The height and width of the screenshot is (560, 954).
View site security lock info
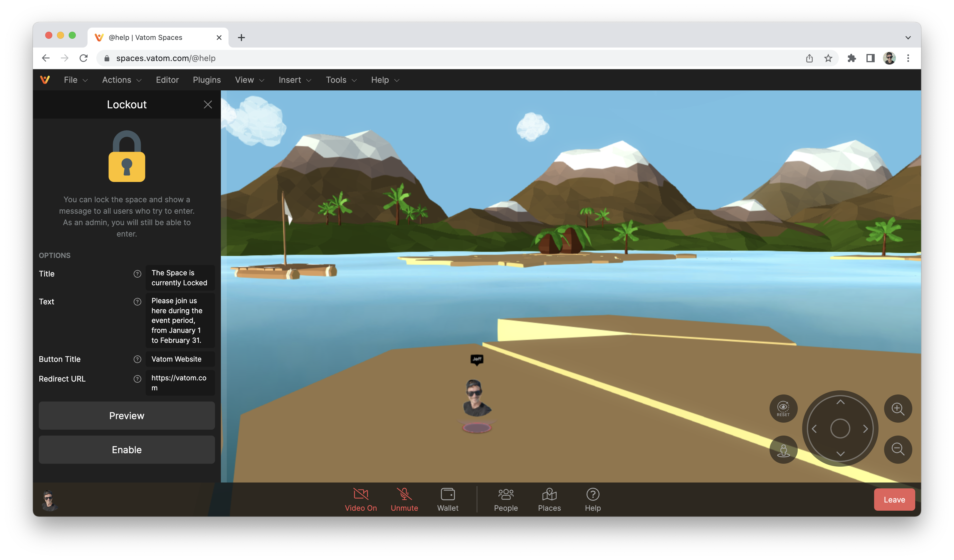[107, 58]
